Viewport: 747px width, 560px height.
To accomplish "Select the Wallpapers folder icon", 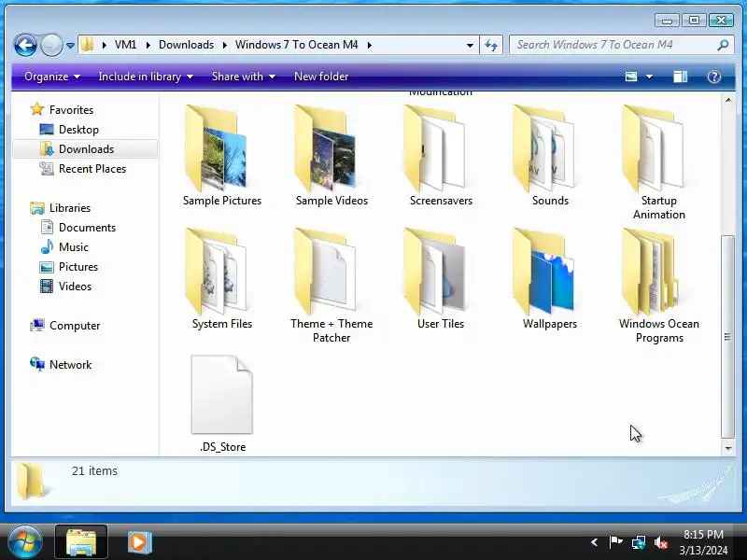I will click(x=544, y=272).
